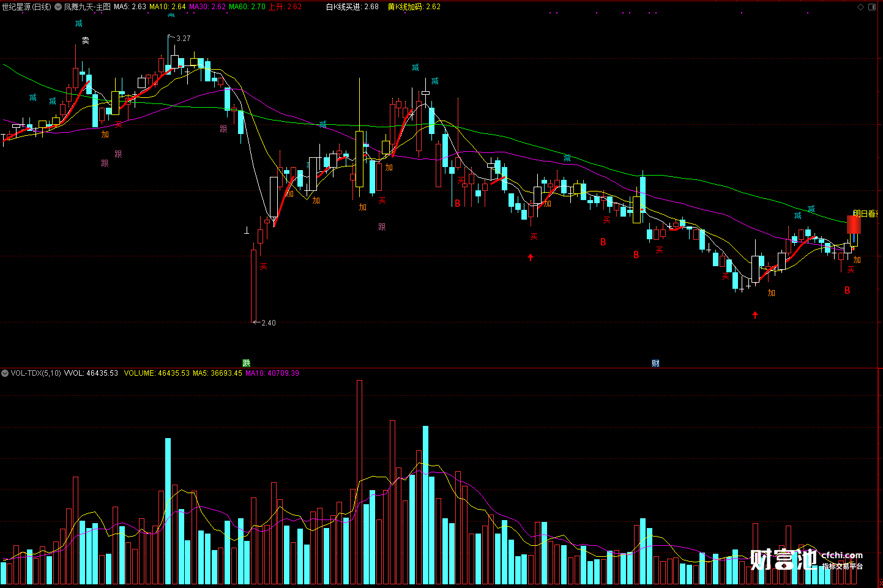Viewport: 883px width, 588px height.
Task: Click the 凤舞九天-主图 indicator name
Action: (x=87, y=7)
